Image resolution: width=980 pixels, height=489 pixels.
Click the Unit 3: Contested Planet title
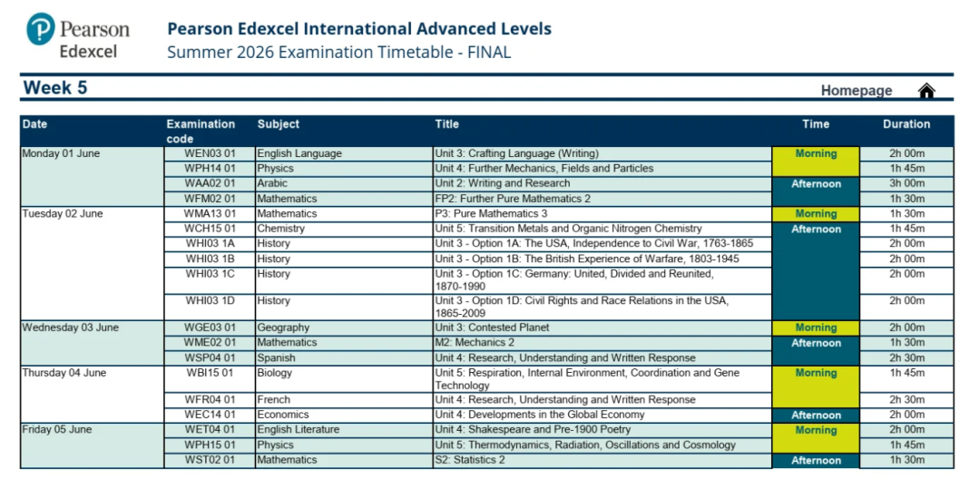pos(492,328)
